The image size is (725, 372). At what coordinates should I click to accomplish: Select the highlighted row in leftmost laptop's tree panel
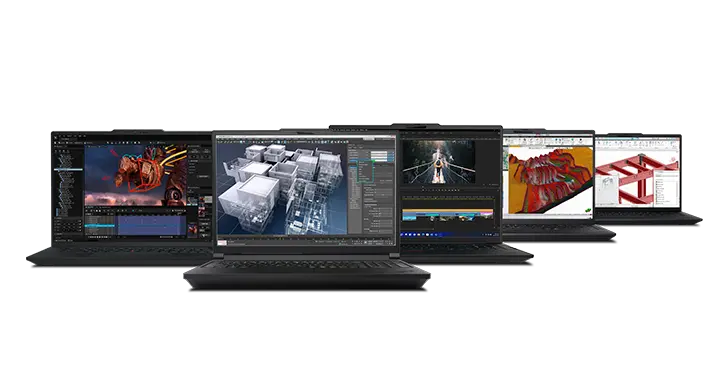point(68,170)
